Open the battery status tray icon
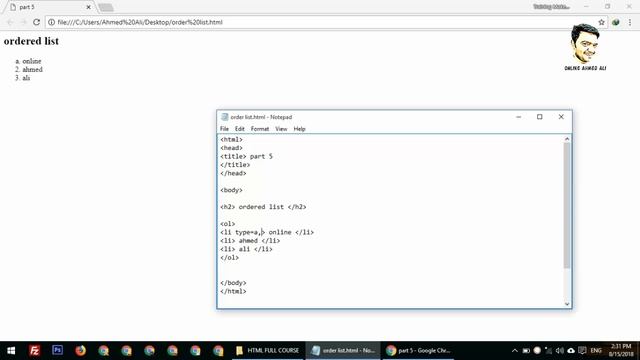640x360 pixels. (526, 351)
